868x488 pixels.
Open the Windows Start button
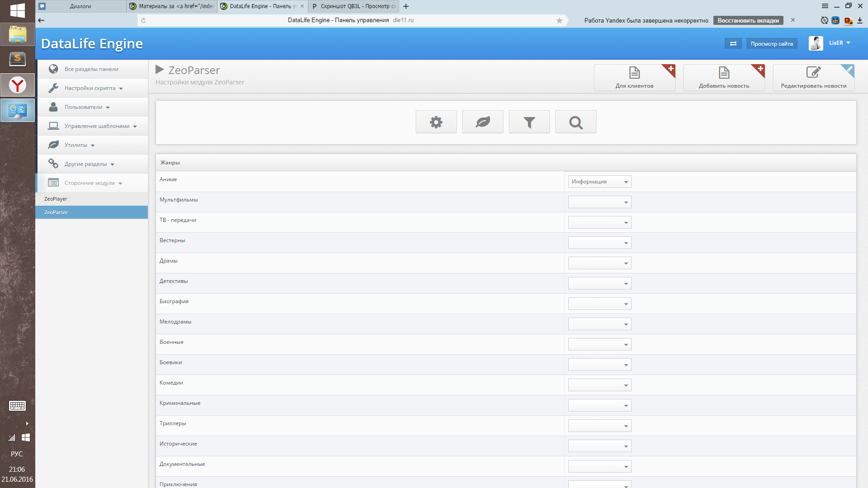pyautogui.click(x=17, y=10)
